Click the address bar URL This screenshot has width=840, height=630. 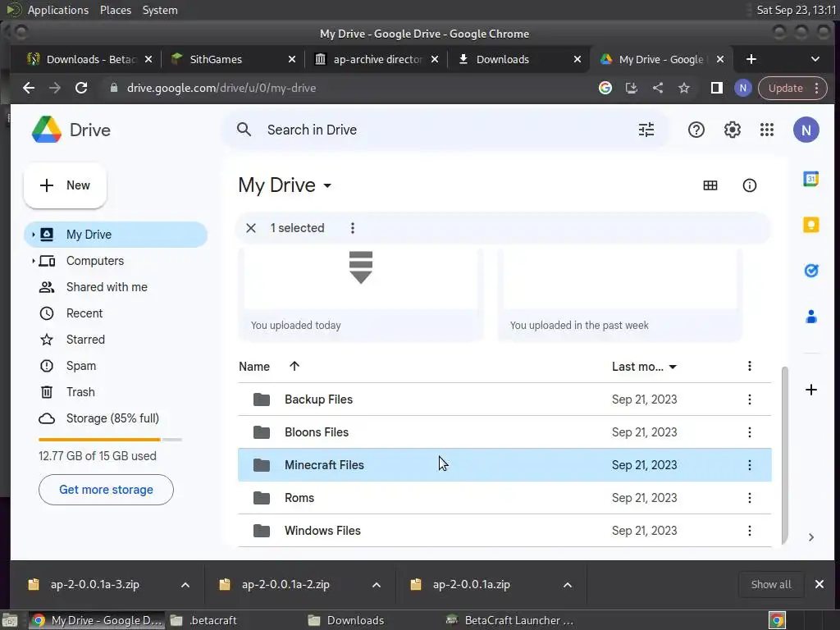click(221, 88)
